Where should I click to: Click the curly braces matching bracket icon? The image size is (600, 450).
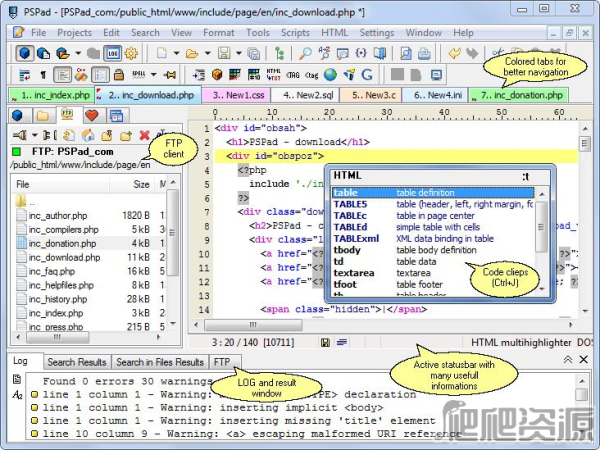pos(361,53)
